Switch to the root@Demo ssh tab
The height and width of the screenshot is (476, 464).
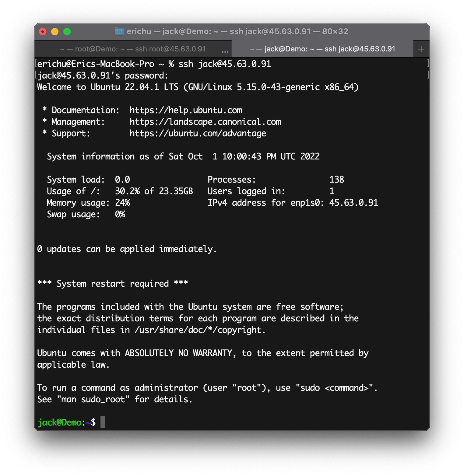click(x=133, y=49)
